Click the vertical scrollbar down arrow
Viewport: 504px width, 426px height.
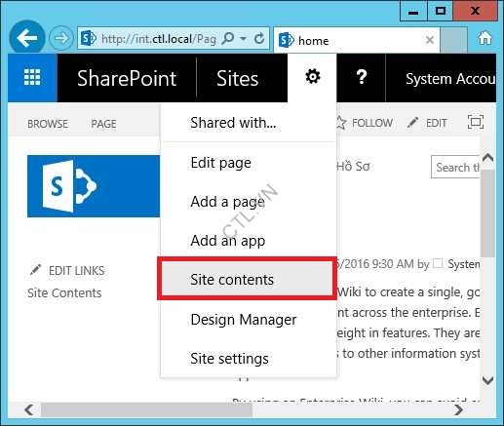click(x=487, y=380)
